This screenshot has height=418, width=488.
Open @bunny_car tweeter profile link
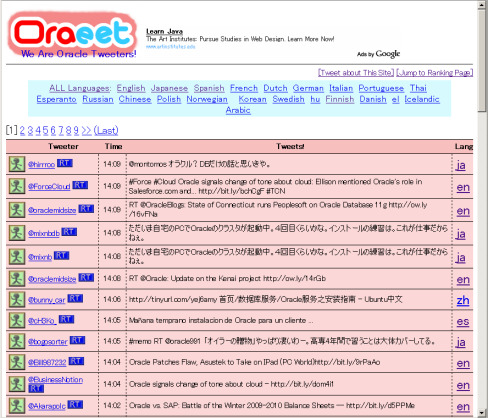pos(47,300)
